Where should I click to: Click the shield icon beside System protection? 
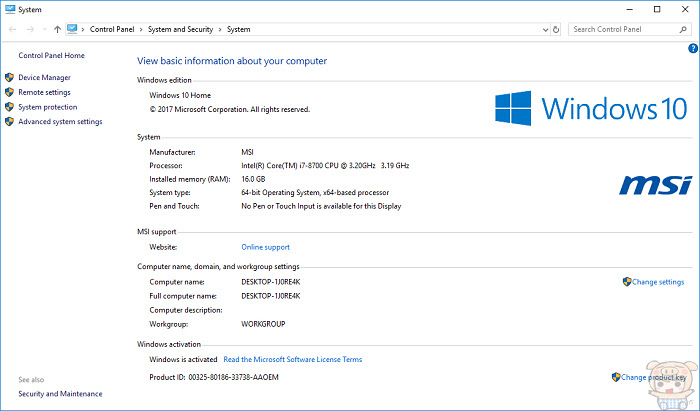(x=9, y=107)
